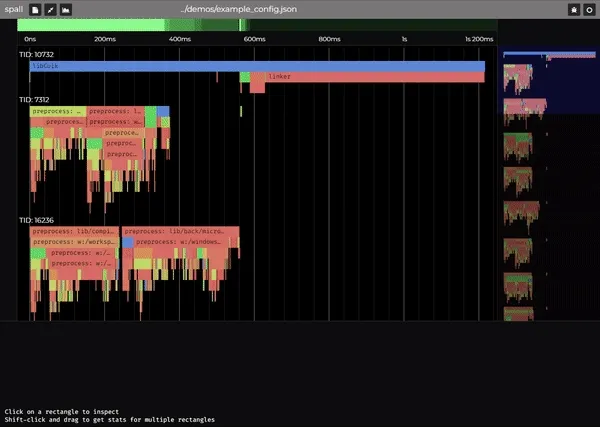600x427 pixels.
Task: Click the TID: 16236 thread label
Action: 36,220
